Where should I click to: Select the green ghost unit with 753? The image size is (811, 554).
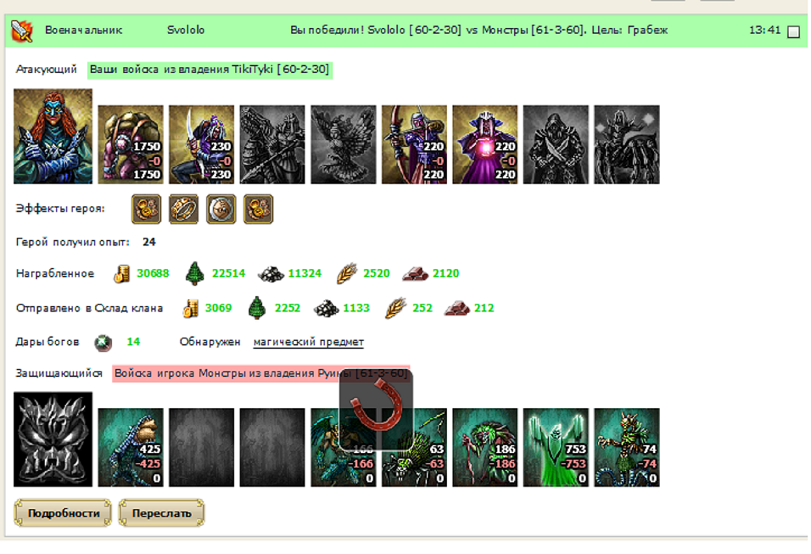(x=555, y=447)
